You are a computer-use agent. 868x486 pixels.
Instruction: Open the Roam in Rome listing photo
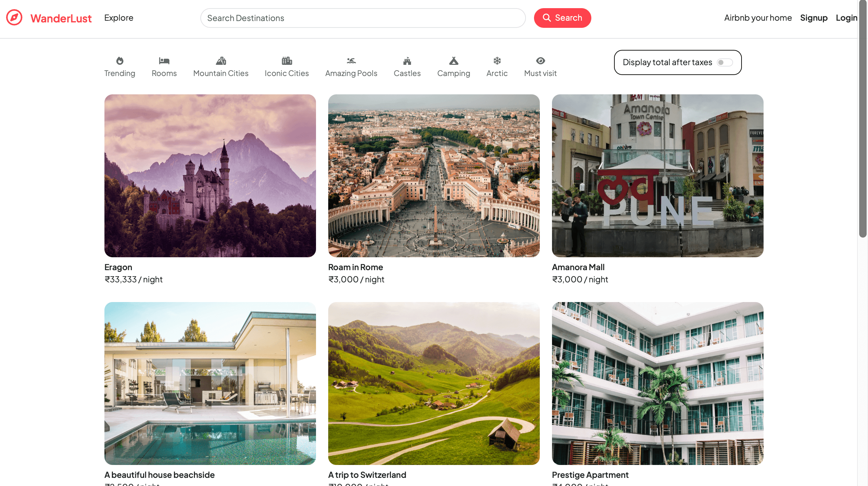(x=434, y=175)
